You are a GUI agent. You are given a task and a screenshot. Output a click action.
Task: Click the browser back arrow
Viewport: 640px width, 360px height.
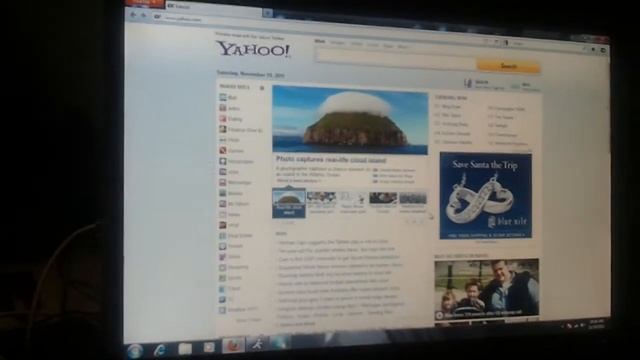coord(133,15)
